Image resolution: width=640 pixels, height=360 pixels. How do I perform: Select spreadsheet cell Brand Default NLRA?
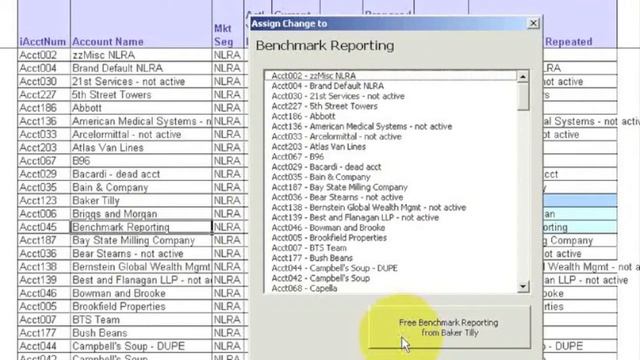click(x=141, y=68)
